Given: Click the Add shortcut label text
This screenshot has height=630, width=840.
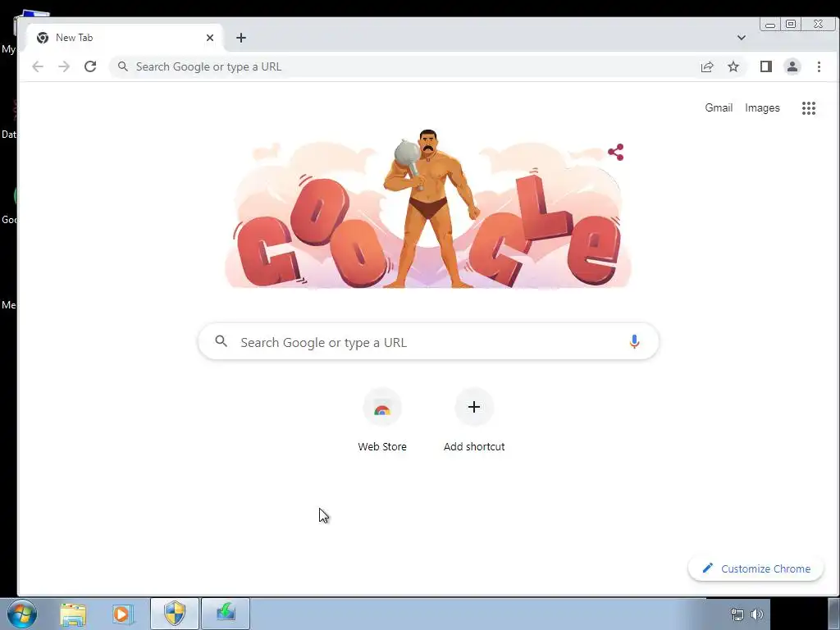Looking at the screenshot, I should 474,447.
